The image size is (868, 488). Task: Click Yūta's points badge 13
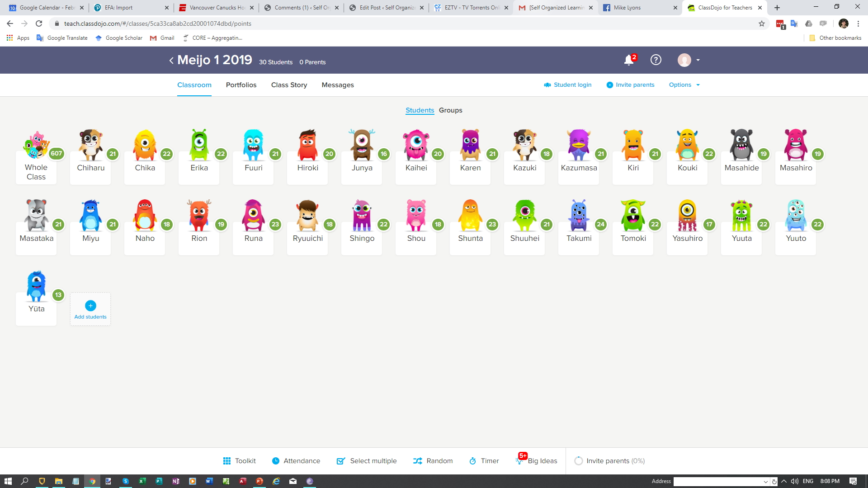58,295
